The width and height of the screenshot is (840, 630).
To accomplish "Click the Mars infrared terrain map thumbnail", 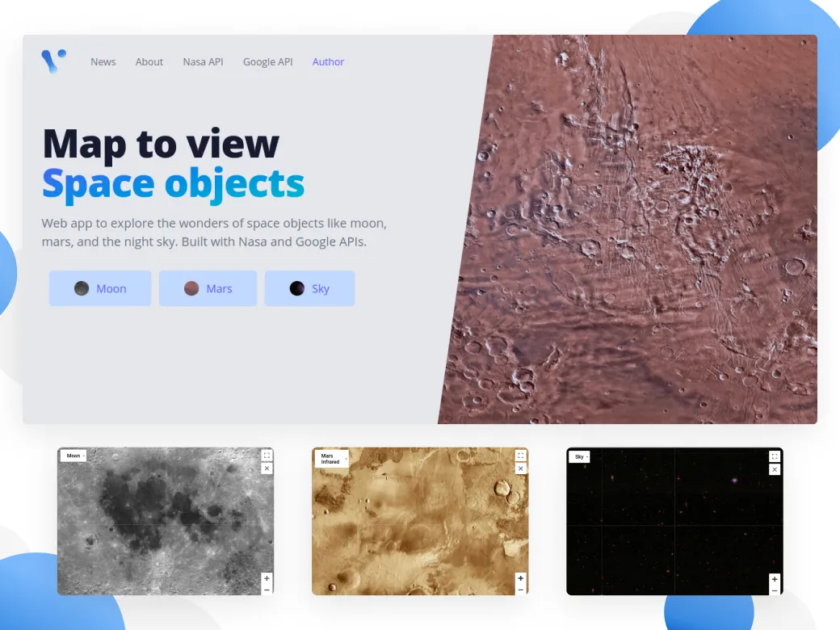I will pyautogui.click(x=420, y=521).
